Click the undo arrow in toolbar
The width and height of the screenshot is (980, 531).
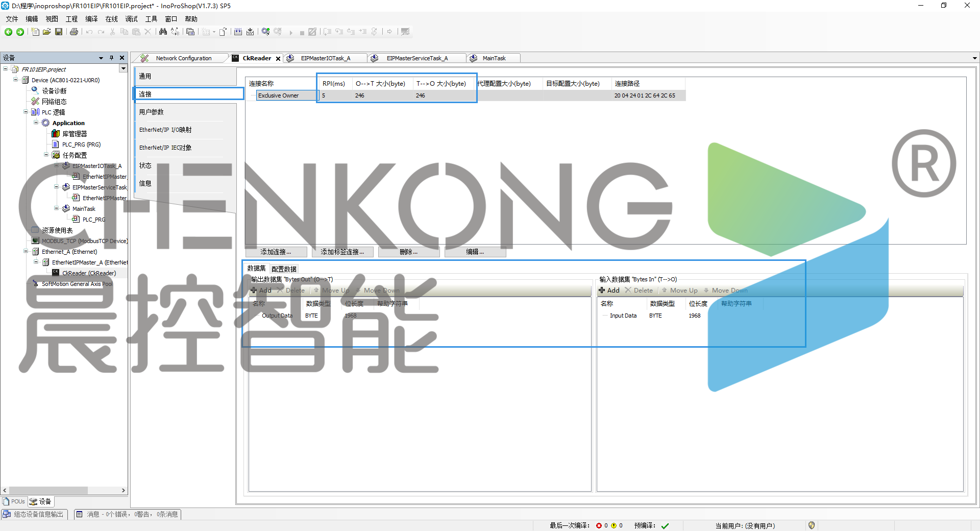pyautogui.click(x=89, y=32)
